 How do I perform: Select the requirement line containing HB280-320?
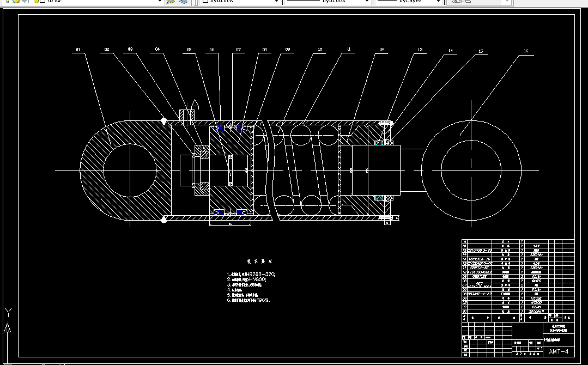[x=251, y=275]
